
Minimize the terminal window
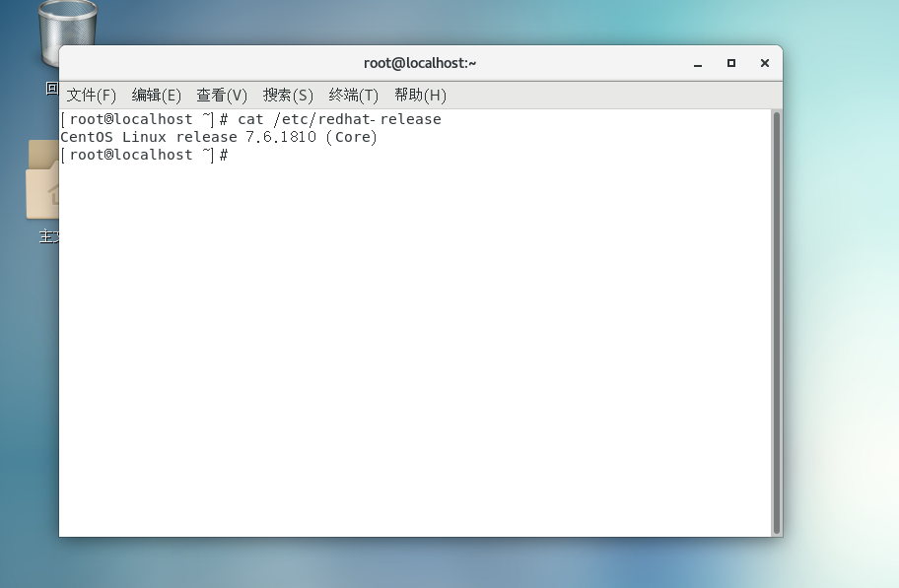(x=698, y=63)
